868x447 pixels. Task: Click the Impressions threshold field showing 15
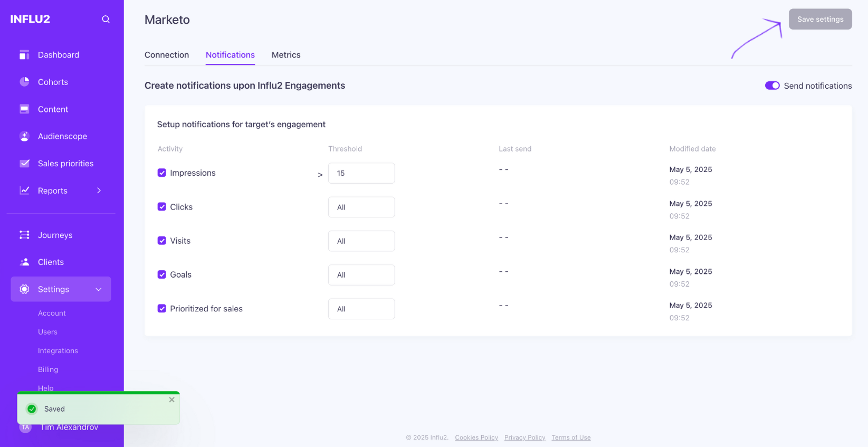(361, 173)
